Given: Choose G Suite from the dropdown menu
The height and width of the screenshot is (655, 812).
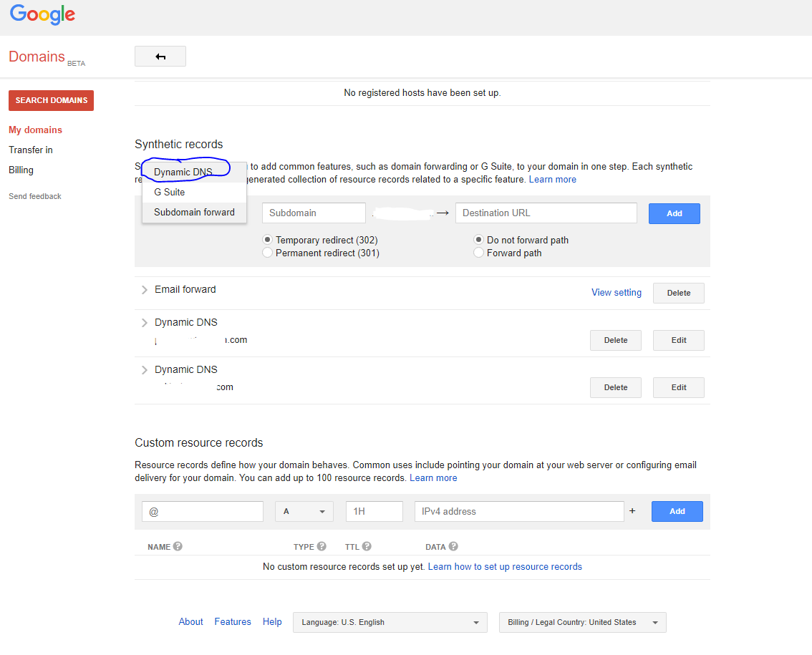Looking at the screenshot, I should pyautogui.click(x=194, y=192).
